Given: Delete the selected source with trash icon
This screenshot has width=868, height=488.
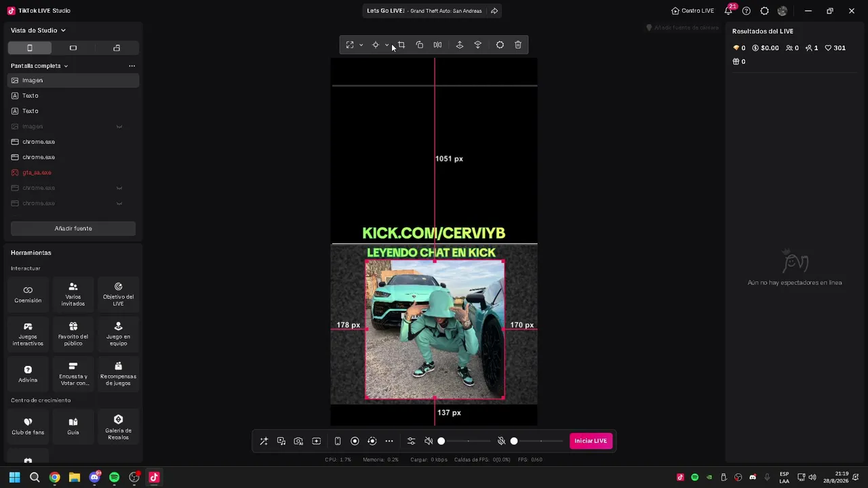Looking at the screenshot, I should (x=518, y=45).
